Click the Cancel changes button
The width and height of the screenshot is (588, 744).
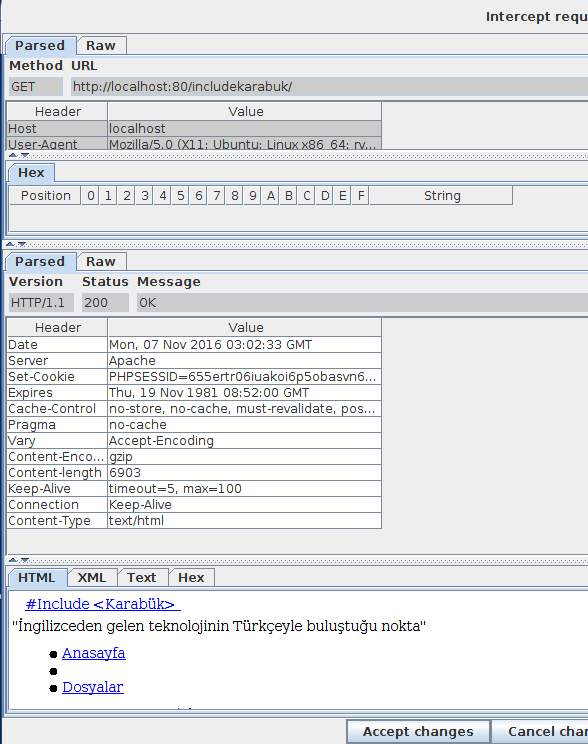[540, 732]
